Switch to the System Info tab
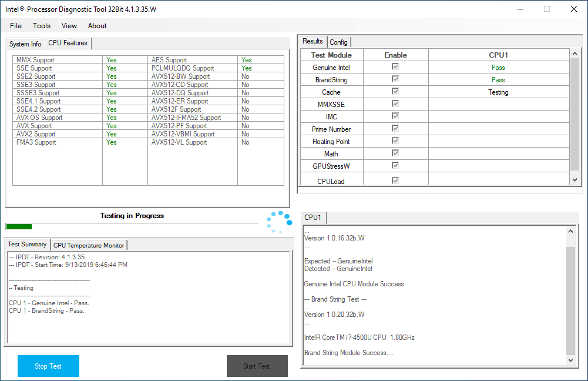 pos(25,44)
